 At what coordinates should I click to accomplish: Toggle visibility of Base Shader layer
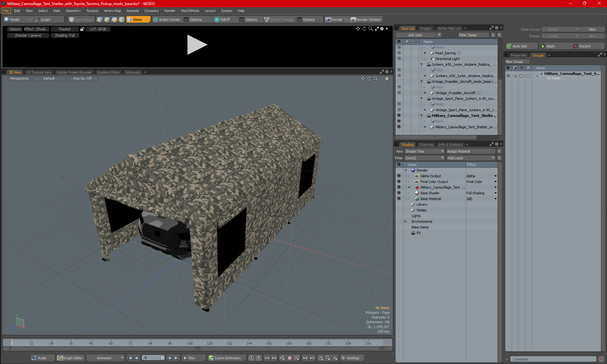coord(399,193)
